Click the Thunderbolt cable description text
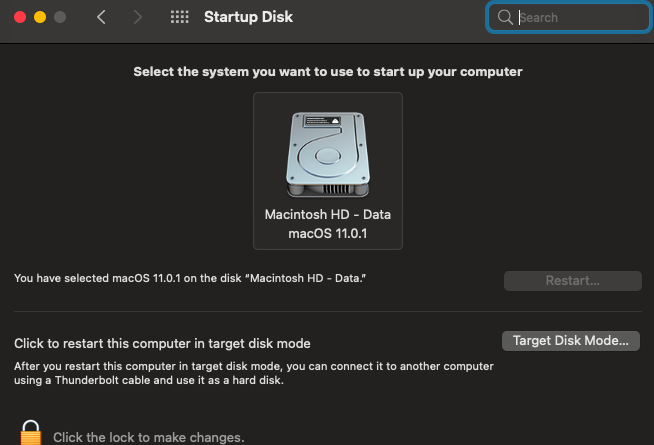The width and height of the screenshot is (654, 445). 254,373
